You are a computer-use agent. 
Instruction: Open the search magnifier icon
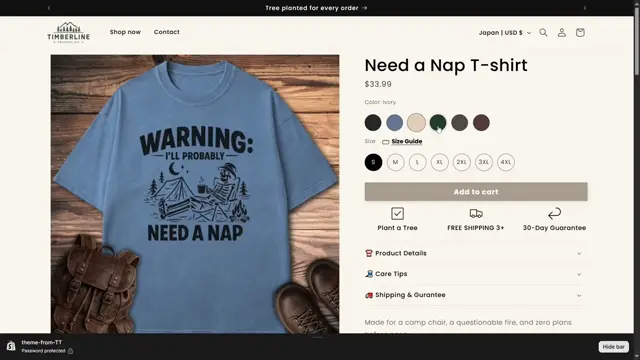pyautogui.click(x=543, y=32)
